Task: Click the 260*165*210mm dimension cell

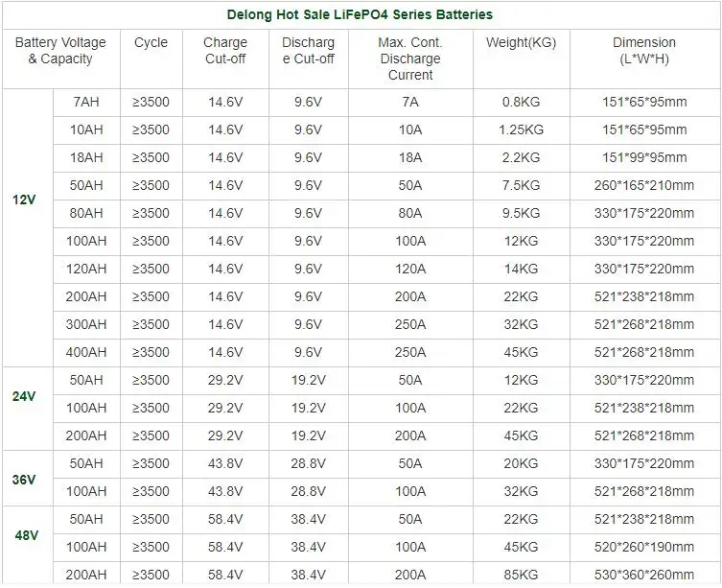Action: [x=643, y=186]
